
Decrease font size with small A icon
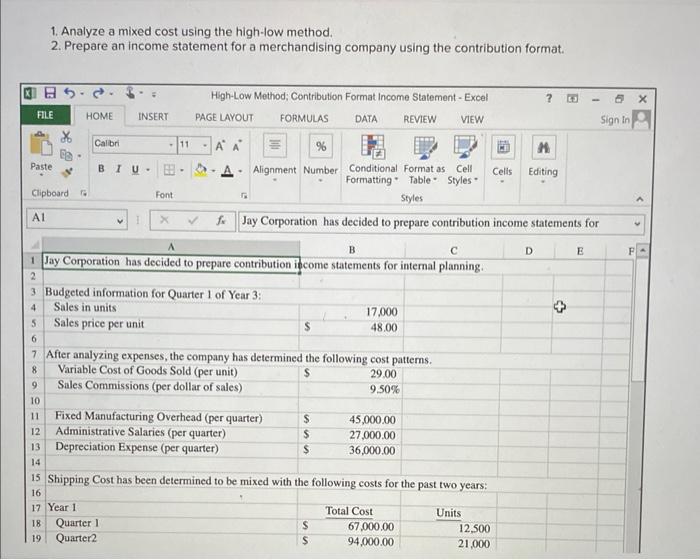[x=237, y=146]
